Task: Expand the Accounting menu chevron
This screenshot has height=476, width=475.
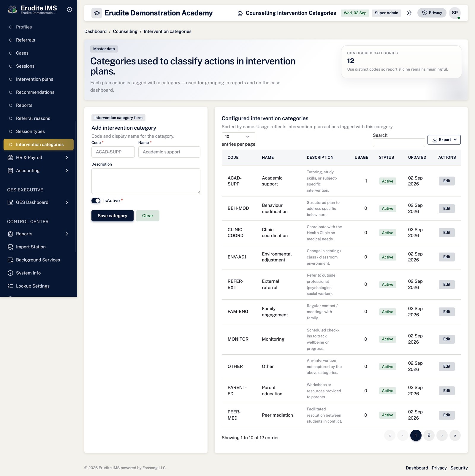Action: pyautogui.click(x=67, y=171)
